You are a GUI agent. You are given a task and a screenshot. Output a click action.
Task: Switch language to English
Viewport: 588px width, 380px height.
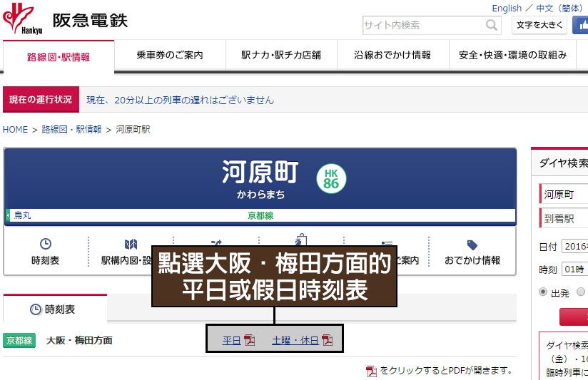tap(507, 9)
